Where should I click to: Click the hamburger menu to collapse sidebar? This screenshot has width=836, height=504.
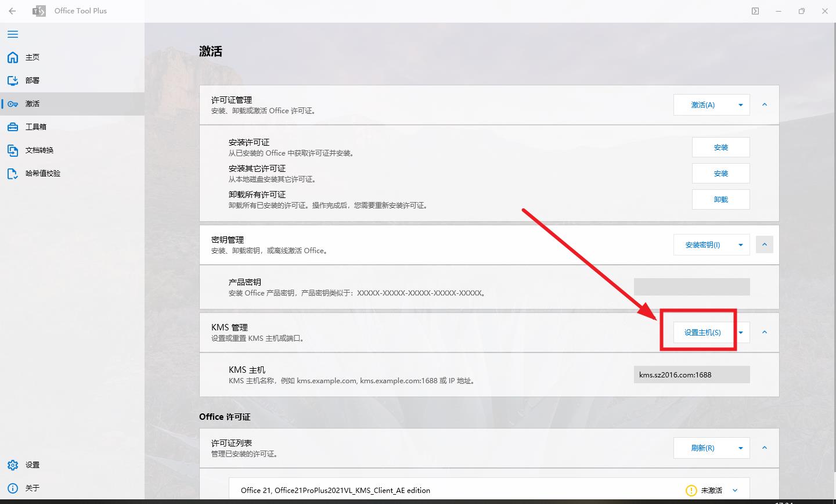(x=12, y=34)
